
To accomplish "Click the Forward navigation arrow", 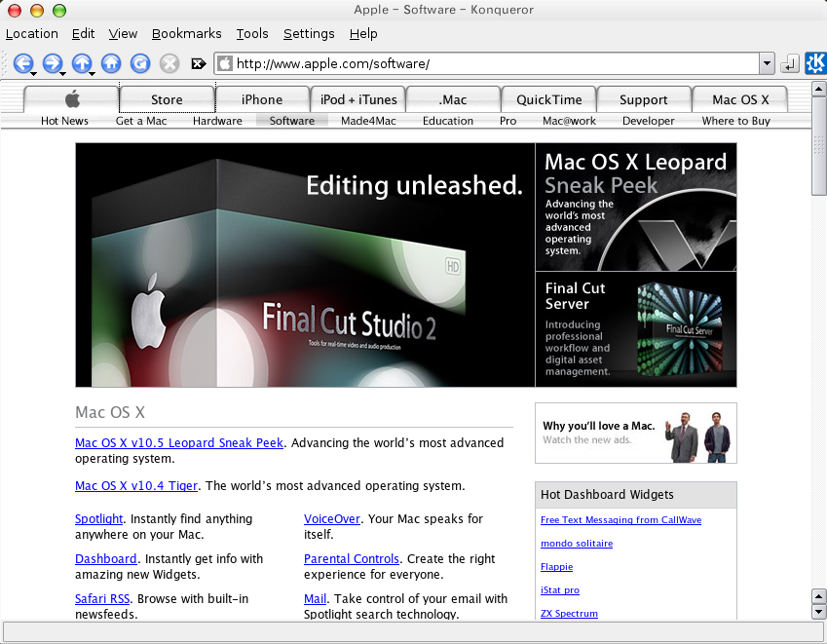I will pyautogui.click(x=53, y=64).
